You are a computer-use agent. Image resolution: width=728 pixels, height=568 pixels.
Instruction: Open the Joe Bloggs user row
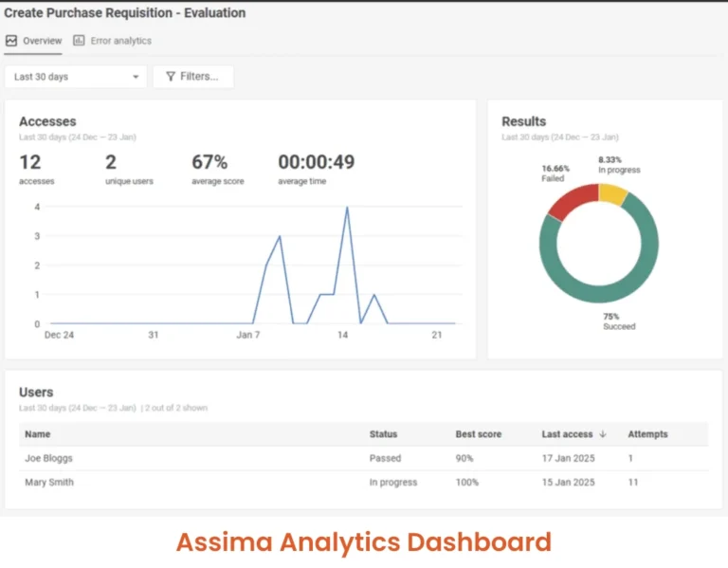pos(49,458)
